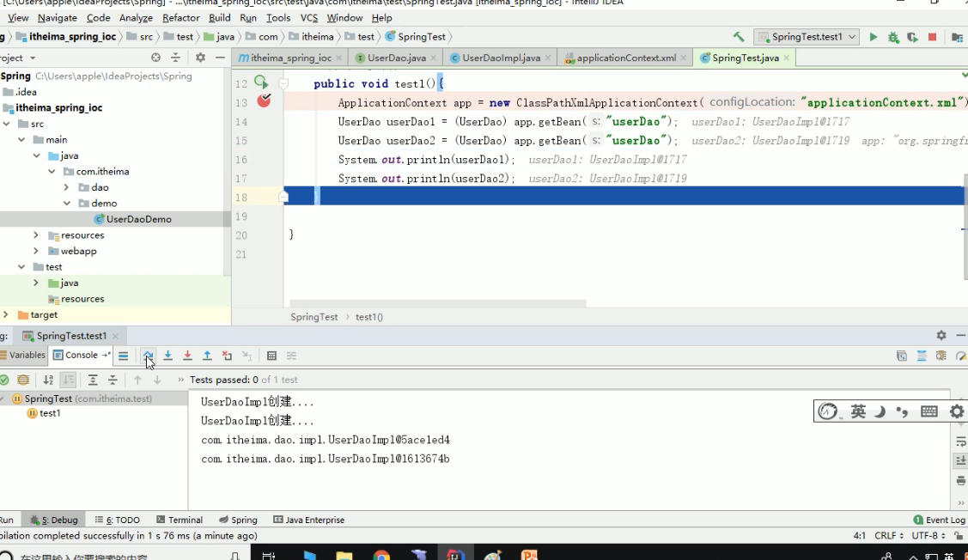The image size is (968, 560).
Task: Stop the running process with red square
Action: tap(932, 37)
